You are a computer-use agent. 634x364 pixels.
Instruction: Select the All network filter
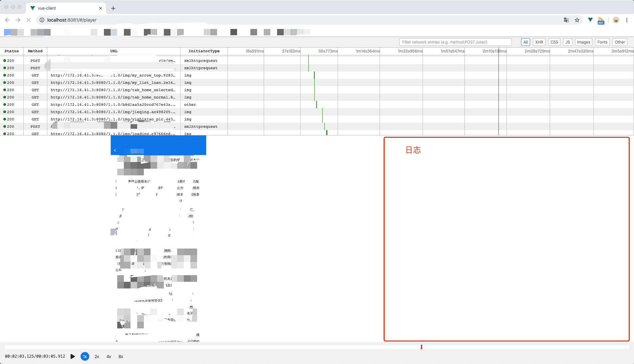525,42
